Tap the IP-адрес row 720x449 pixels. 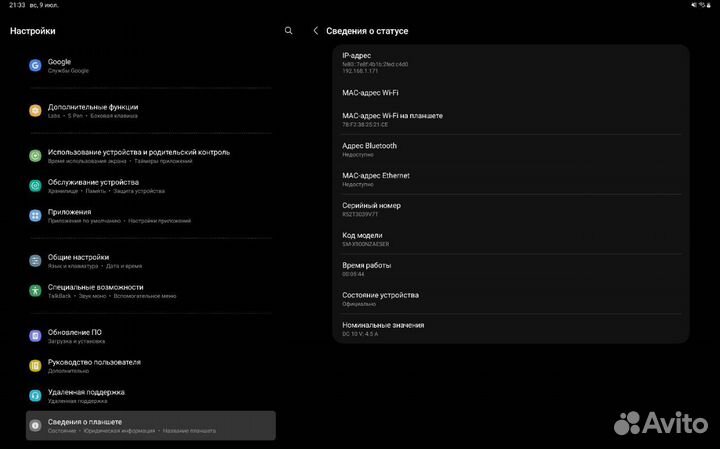pyautogui.click(x=511, y=63)
